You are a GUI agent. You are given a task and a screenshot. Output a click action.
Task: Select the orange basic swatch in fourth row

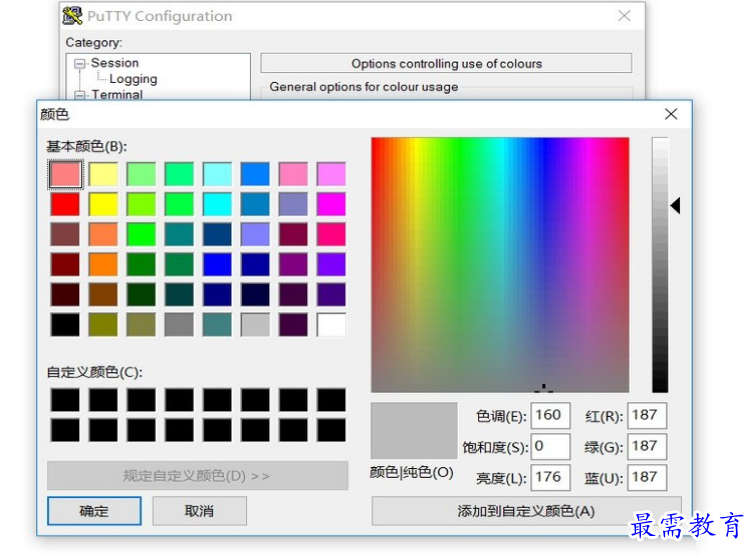point(103,265)
